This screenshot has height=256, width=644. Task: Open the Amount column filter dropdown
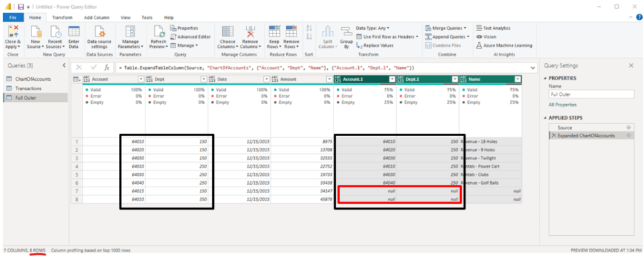[329, 79]
